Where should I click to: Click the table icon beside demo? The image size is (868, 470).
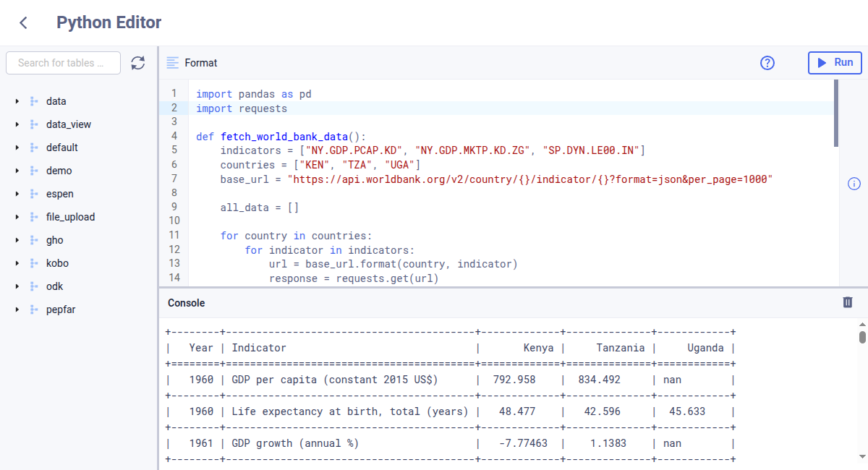click(34, 170)
